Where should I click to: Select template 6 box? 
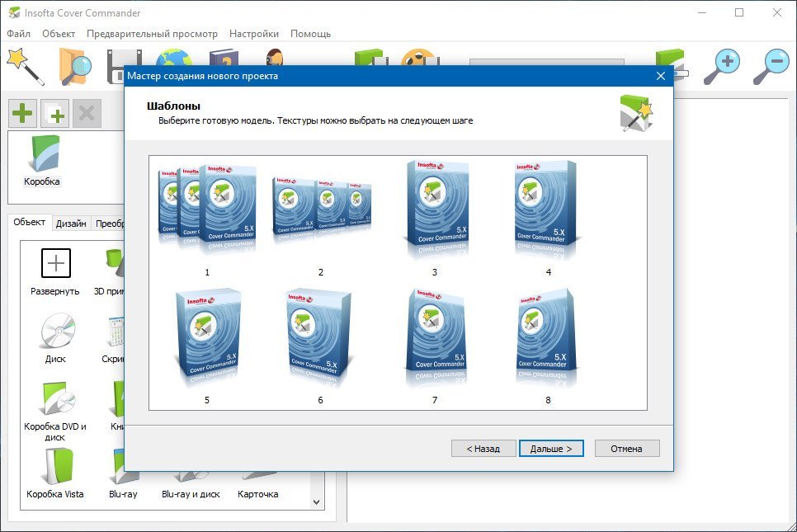321,346
